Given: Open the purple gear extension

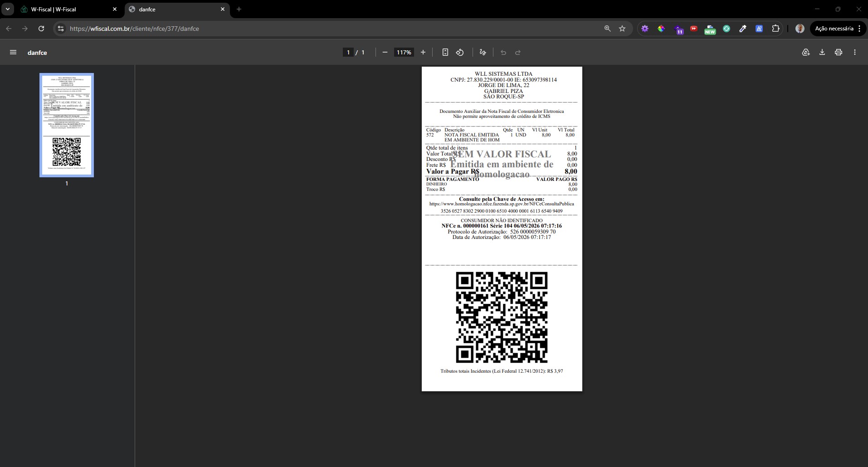Looking at the screenshot, I should 645,29.
